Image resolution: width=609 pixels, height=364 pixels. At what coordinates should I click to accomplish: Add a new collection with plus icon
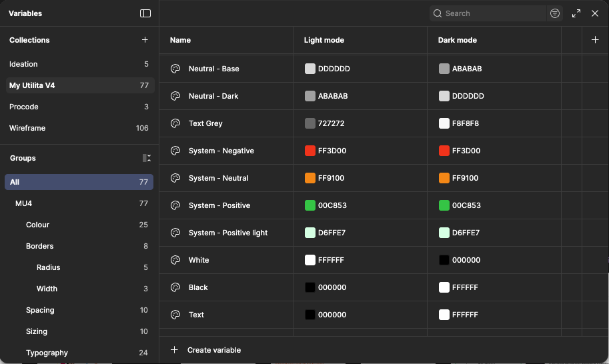coord(145,39)
